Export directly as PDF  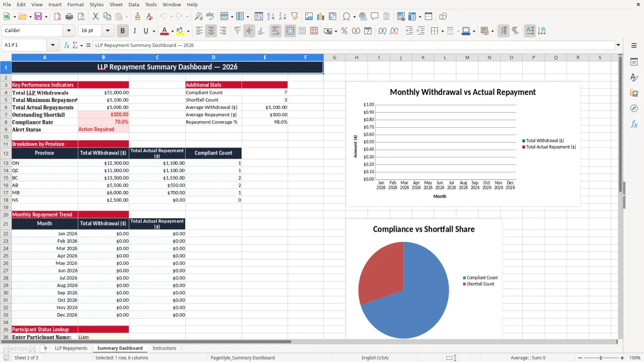point(57,17)
